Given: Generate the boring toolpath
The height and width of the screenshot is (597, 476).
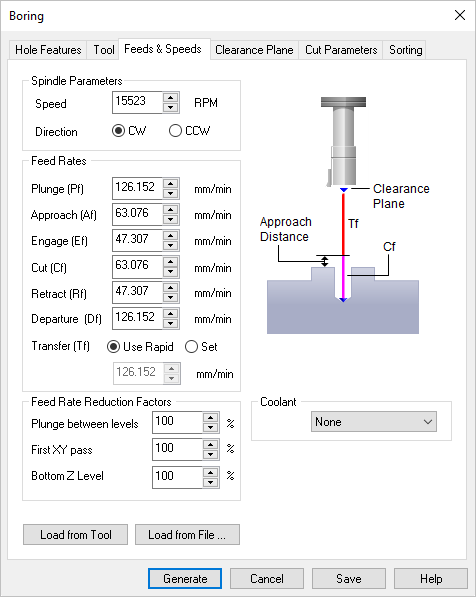Looking at the screenshot, I should pyautogui.click(x=185, y=579).
